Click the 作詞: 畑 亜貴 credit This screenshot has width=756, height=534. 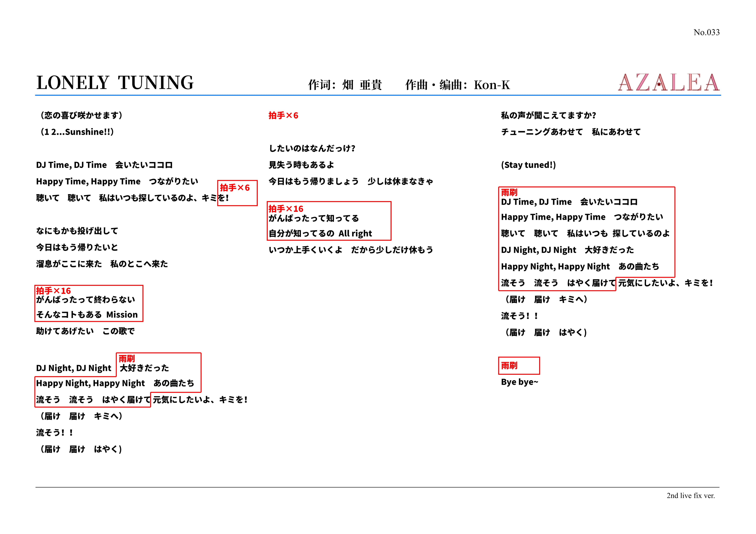345,85
